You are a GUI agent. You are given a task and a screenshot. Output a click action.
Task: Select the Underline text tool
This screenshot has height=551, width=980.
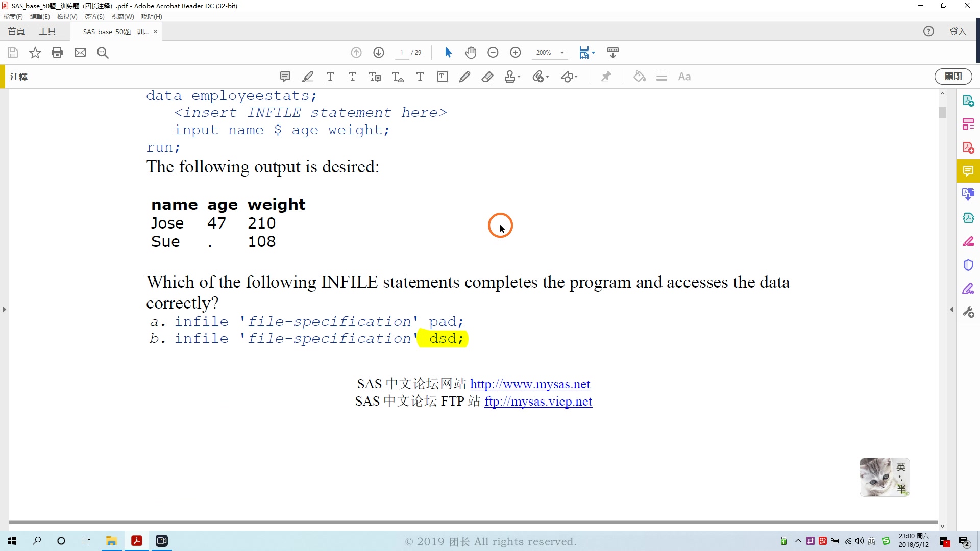tap(330, 77)
